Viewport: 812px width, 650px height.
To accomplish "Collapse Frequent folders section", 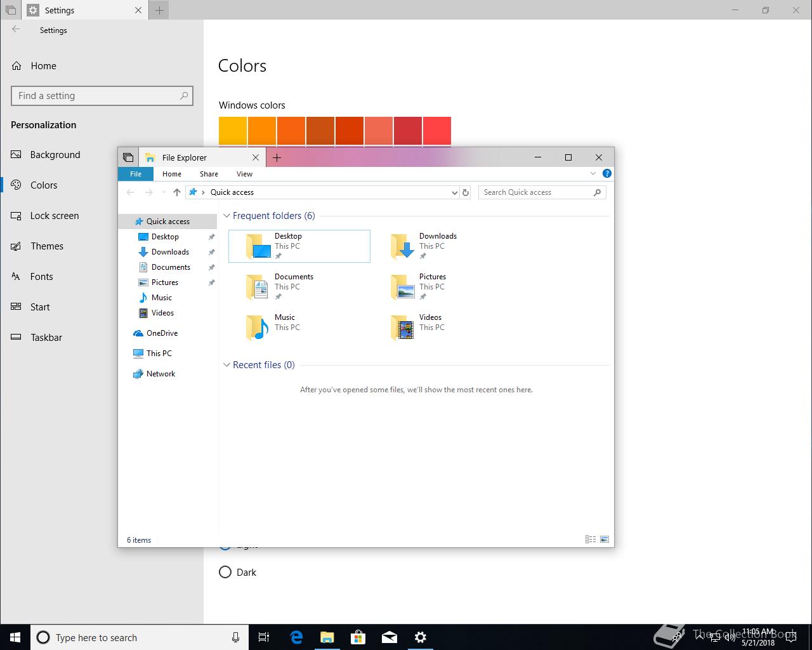I will [226, 216].
